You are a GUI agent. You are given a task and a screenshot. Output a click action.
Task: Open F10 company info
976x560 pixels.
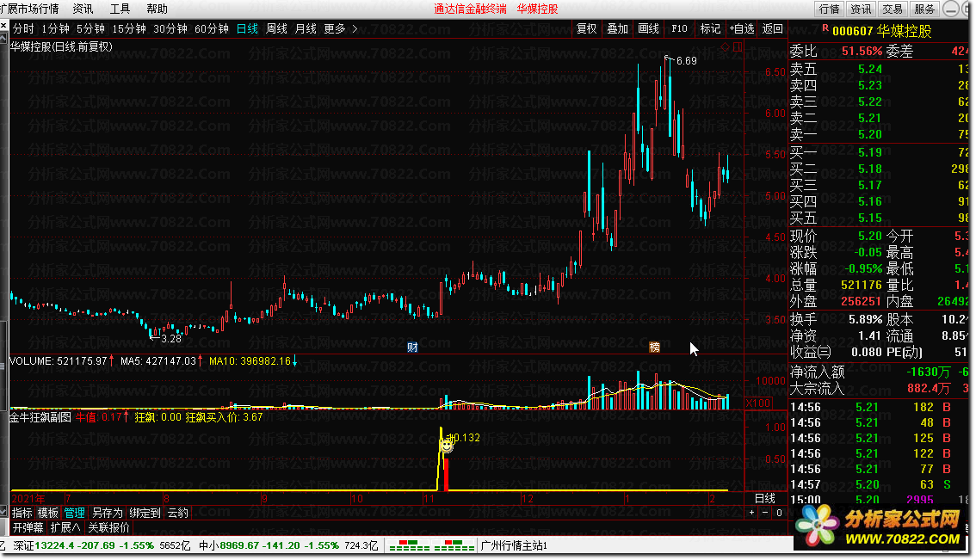tap(679, 28)
